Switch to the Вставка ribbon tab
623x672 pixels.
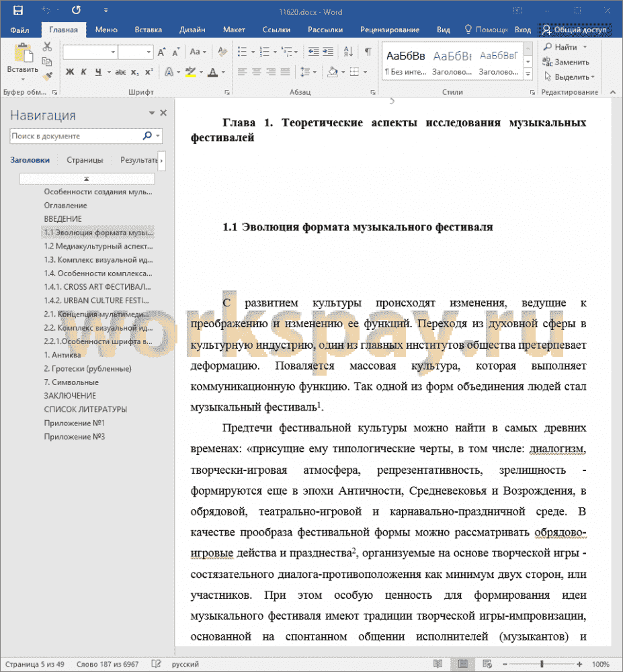click(149, 30)
